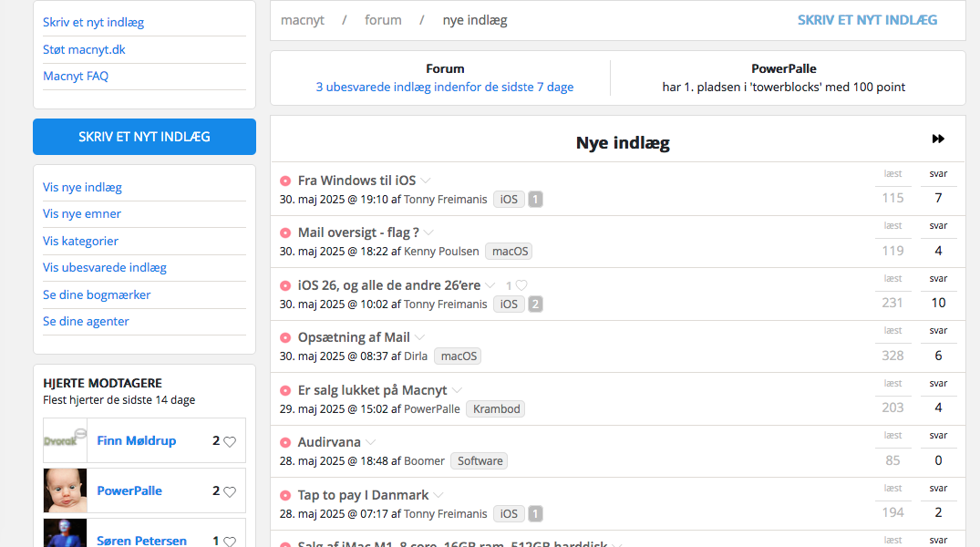980x547 pixels.
Task: Open thread Mail oversigt - flag ?
Action: 358,232
